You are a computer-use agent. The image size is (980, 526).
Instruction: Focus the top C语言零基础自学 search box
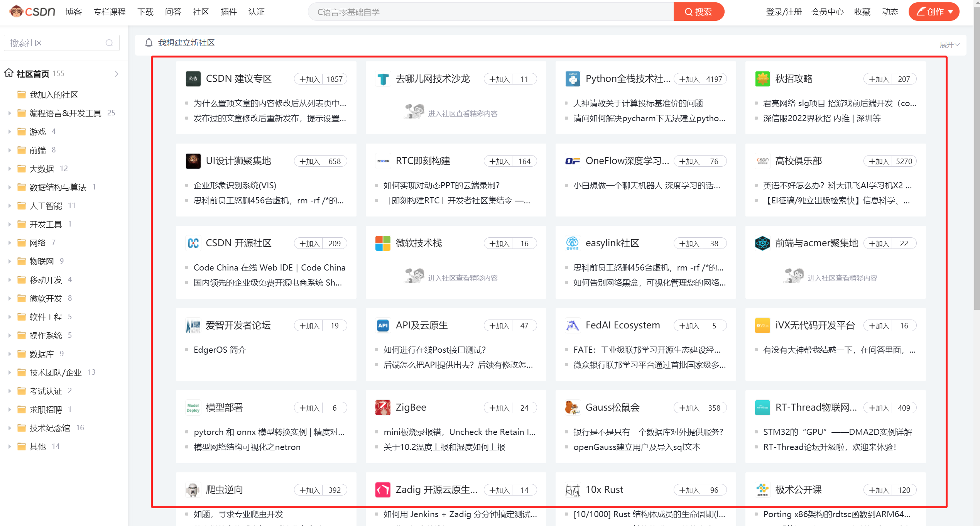click(491, 12)
